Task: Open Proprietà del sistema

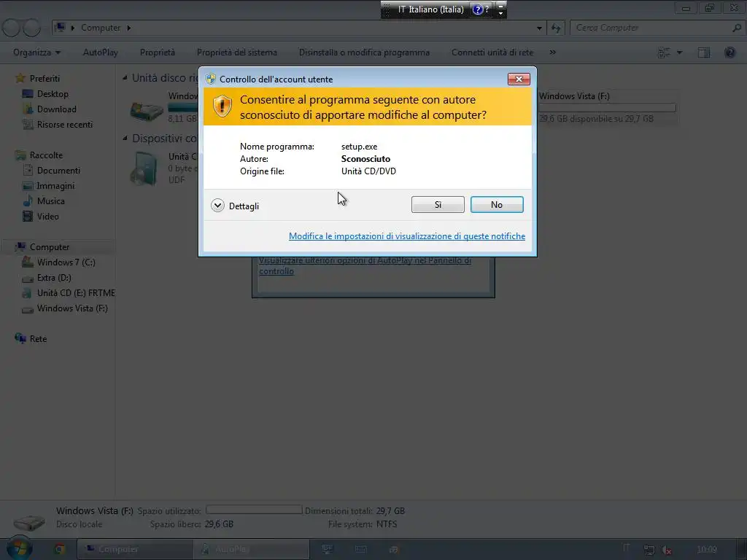Action: [237, 52]
